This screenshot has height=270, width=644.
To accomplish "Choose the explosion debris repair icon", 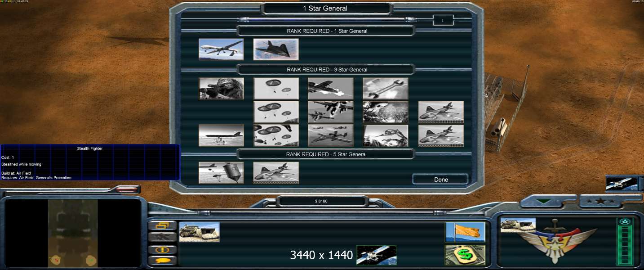I will coord(386,112).
